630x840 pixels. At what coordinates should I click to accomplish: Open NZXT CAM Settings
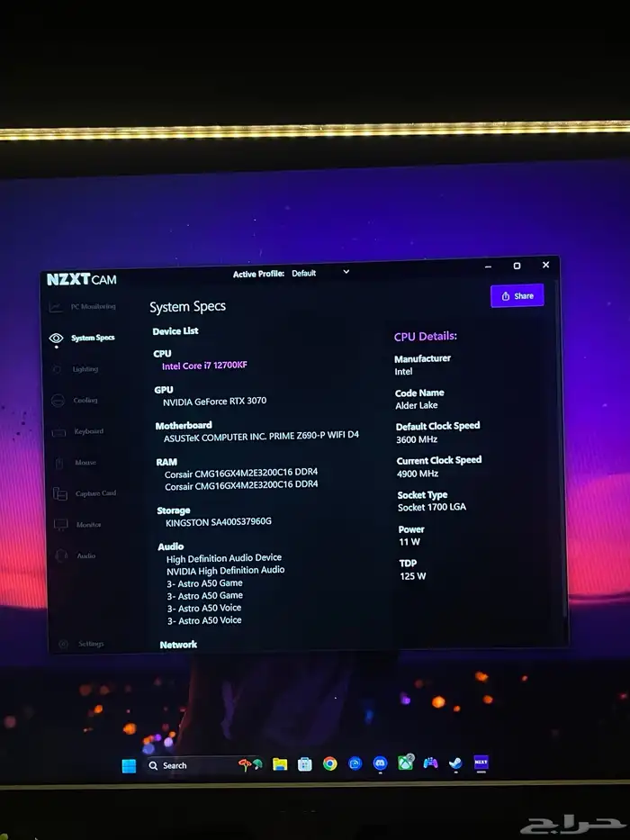click(90, 644)
